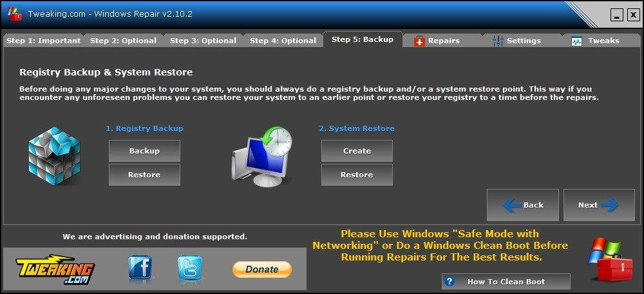Go Back to the previous step
The height and width of the screenshot is (294, 644).
pyautogui.click(x=523, y=205)
